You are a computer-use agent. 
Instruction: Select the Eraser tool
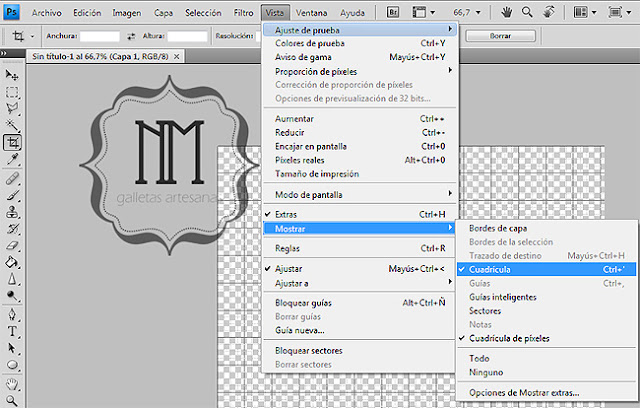click(x=12, y=245)
